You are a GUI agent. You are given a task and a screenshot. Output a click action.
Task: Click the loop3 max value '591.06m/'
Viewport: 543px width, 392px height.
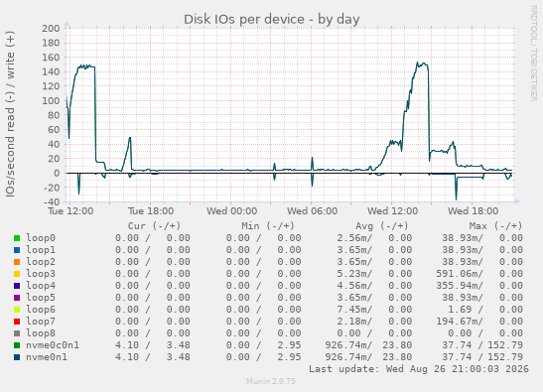460,274
